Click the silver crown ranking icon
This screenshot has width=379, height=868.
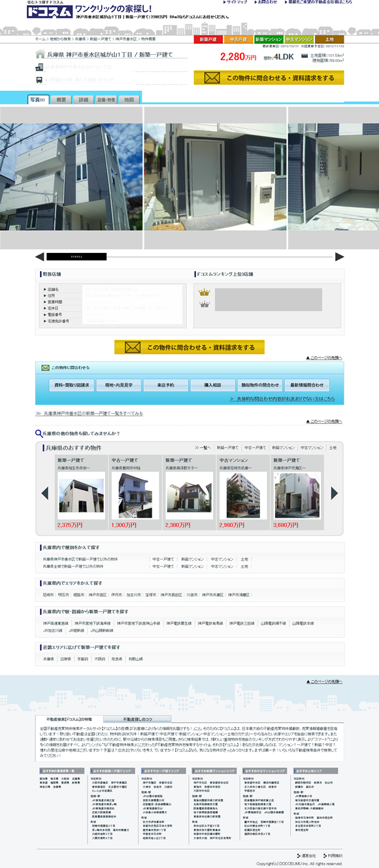click(204, 304)
